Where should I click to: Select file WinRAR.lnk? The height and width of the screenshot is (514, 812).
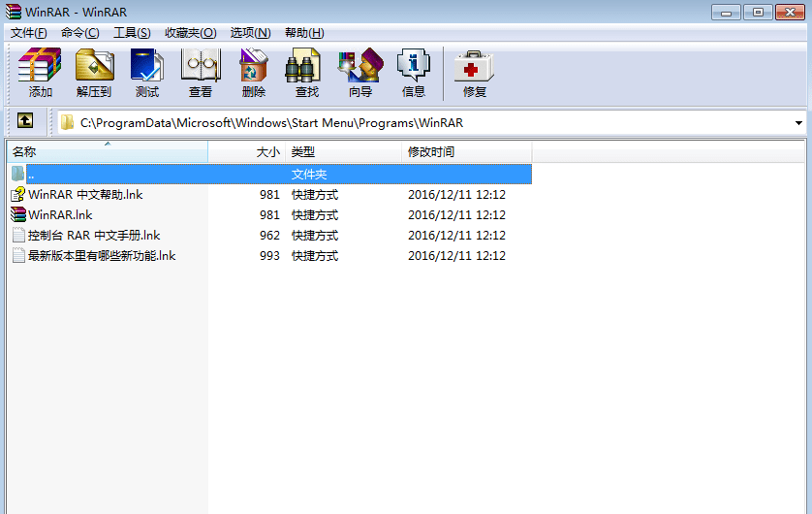(x=60, y=214)
